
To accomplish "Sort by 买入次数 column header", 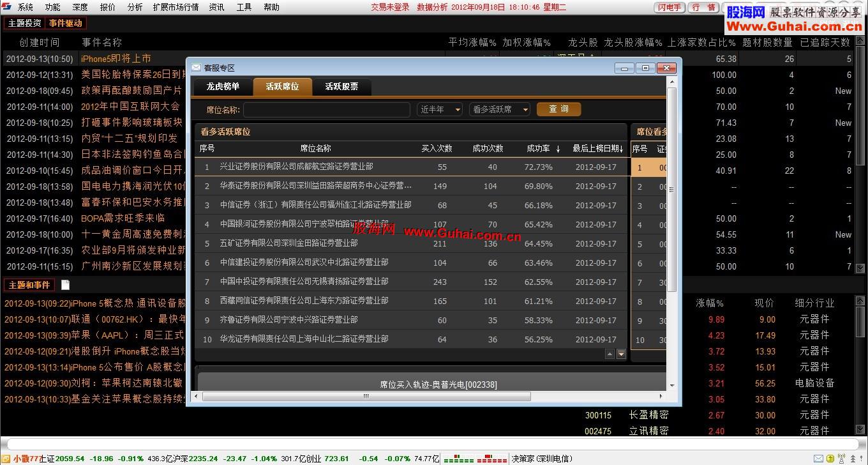I will 437,148.
